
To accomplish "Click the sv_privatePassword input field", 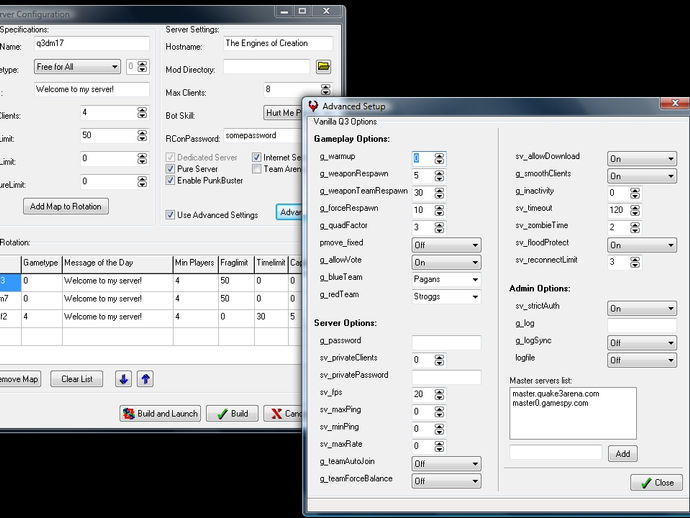I will click(446, 377).
